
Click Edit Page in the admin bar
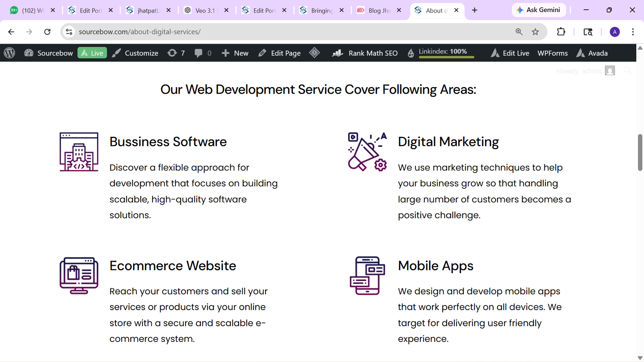[280, 53]
